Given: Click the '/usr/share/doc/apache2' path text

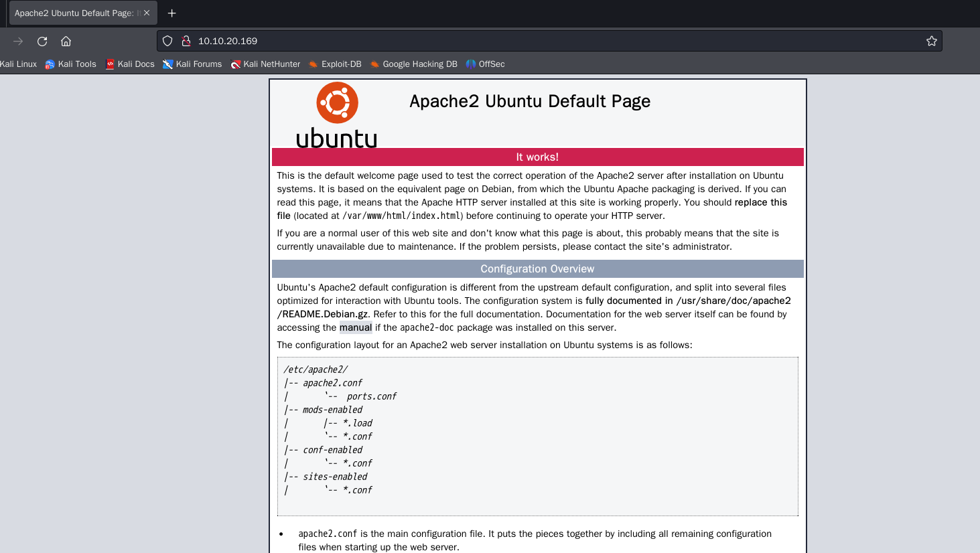Looking at the screenshot, I should (x=733, y=301).
